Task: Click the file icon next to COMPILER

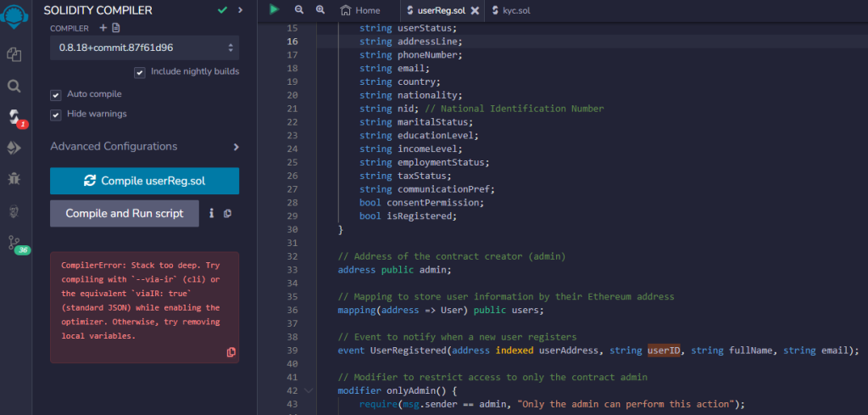Action: 115,28
